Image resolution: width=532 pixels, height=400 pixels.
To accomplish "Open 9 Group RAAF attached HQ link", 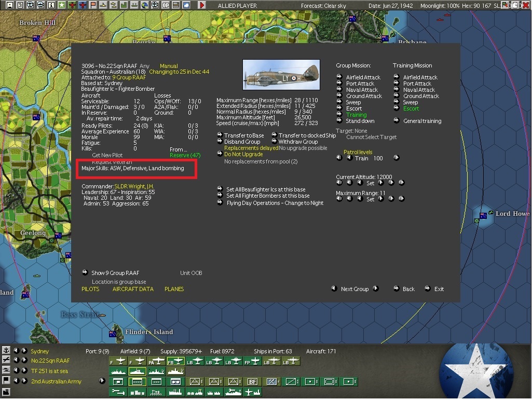I will tap(129, 77).
